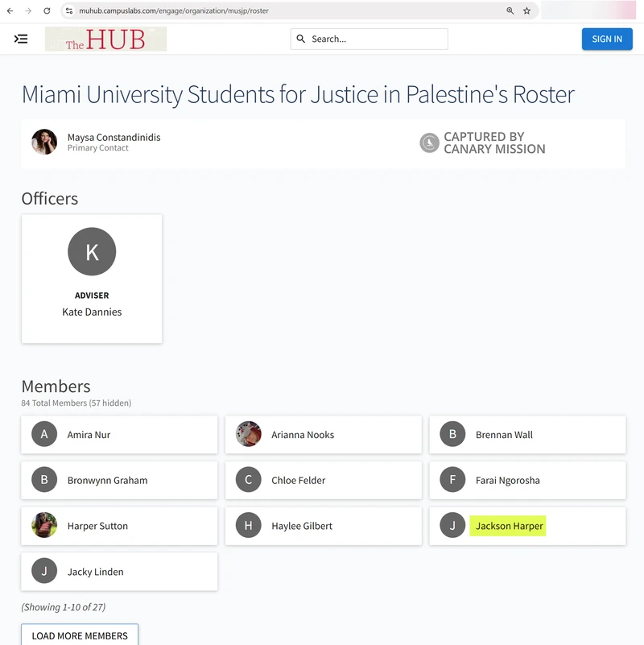Click the Primary Contact label
Image resolution: width=644 pixels, height=645 pixels.
click(98, 148)
